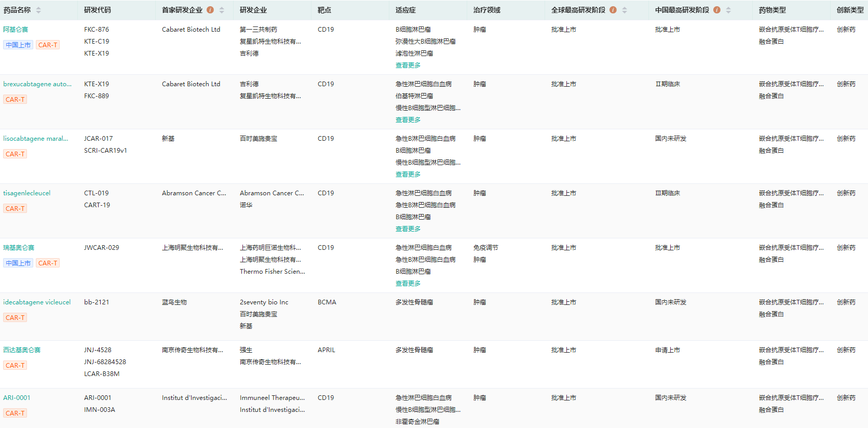
Task: Expand 查看更多 indications for 瑞基奥仑赛
Action: [x=408, y=284]
